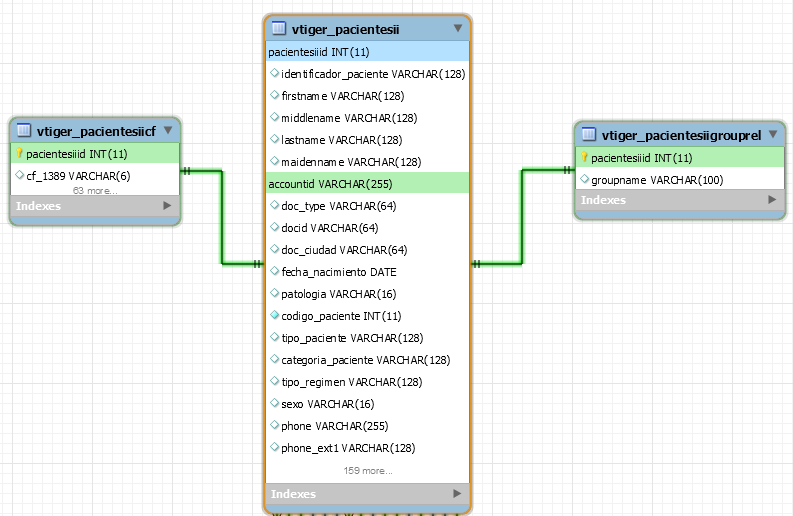Viewport: 793px width, 516px height.
Task: Click the filled diamond icon beside codigo_paciente
Action: point(275,315)
